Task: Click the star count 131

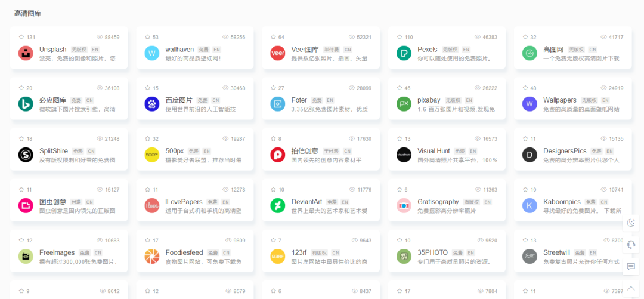Action: coord(31,37)
